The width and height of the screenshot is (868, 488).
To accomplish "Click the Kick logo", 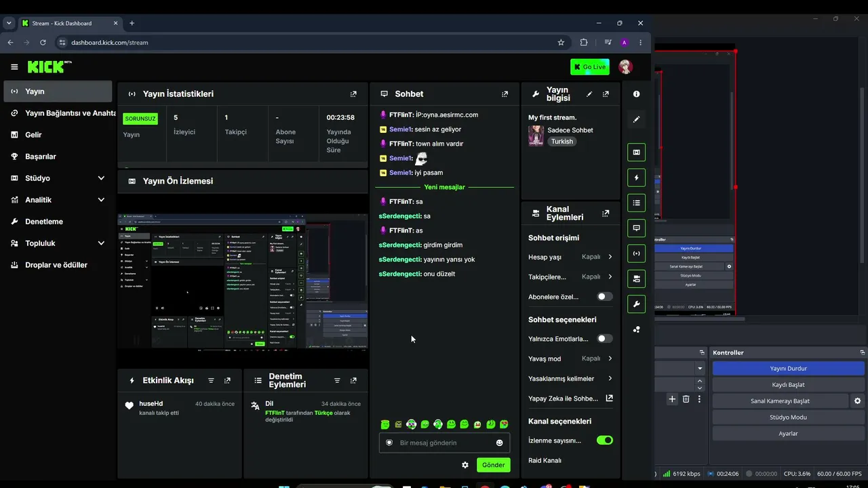I will 50,66.
